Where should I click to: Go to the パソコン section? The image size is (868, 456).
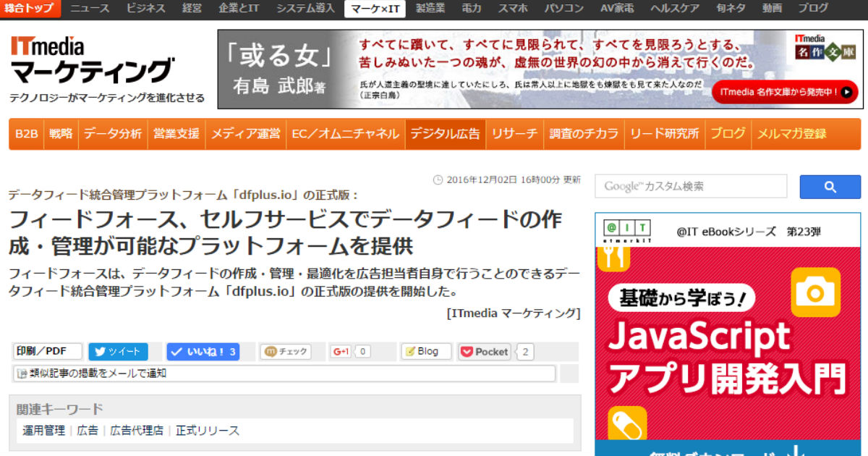click(x=564, y=9)
